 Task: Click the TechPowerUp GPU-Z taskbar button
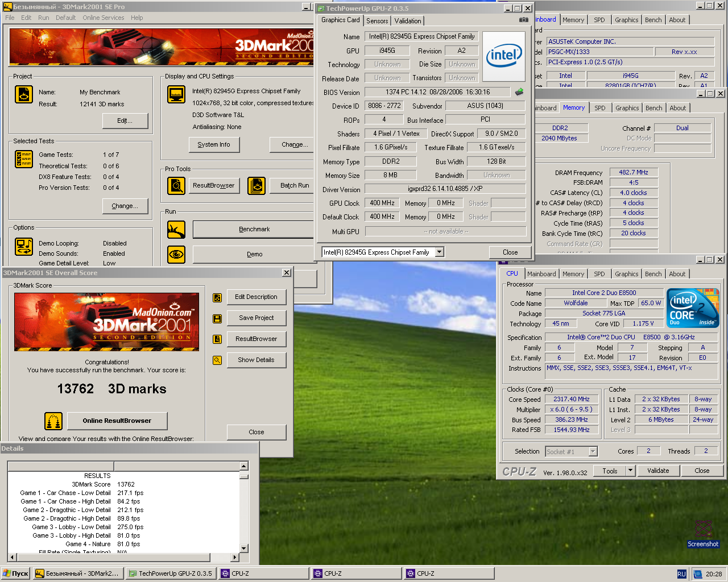click(171, 574)
